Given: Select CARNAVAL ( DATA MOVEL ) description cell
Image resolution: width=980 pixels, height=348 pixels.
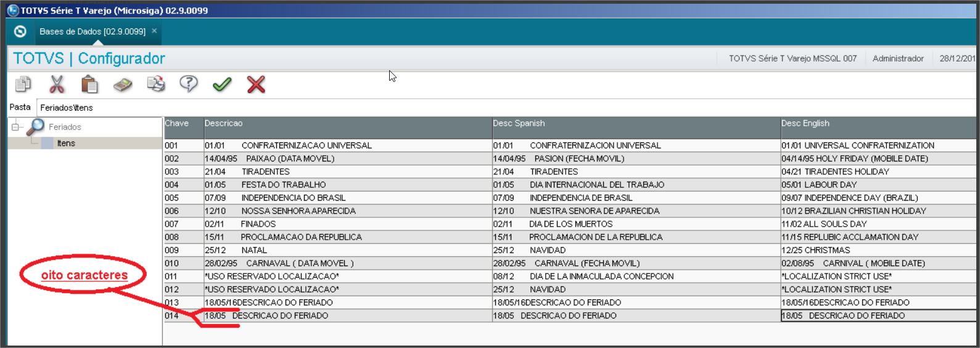Looking at the screenshot, I should 347,263.
